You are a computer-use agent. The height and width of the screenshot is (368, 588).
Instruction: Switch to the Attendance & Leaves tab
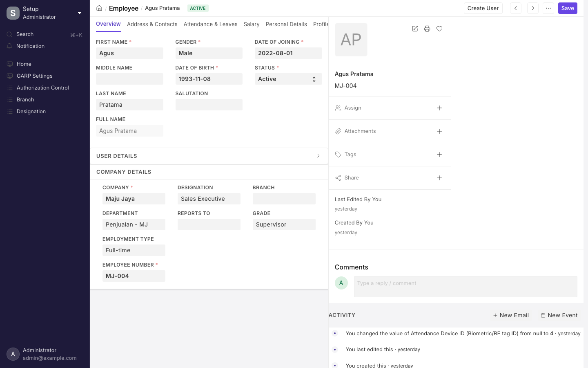210,24
